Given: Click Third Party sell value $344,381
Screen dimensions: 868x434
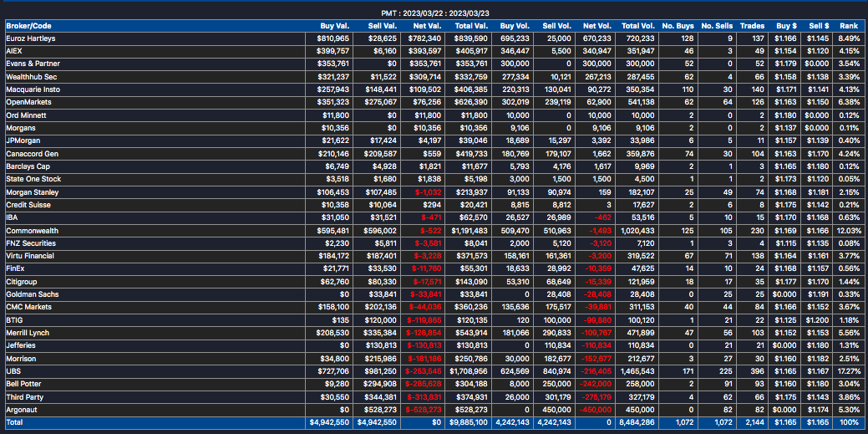Looking at the screenshot, I should point(381,397).
